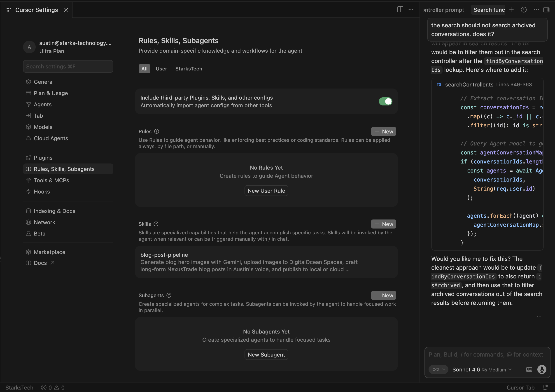Open the Network settings section
This screenshot has height=392, width=555.
pyautogui.click(x=44, y=222)
